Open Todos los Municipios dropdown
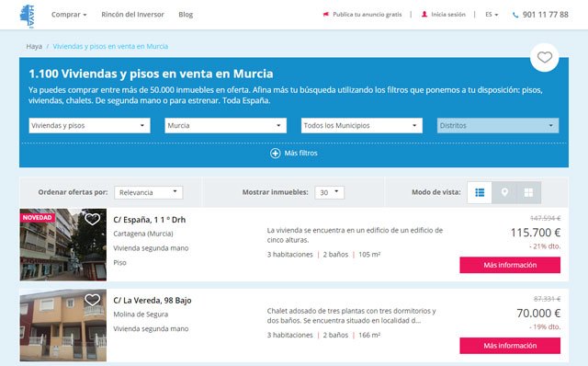 coord(361,125)
